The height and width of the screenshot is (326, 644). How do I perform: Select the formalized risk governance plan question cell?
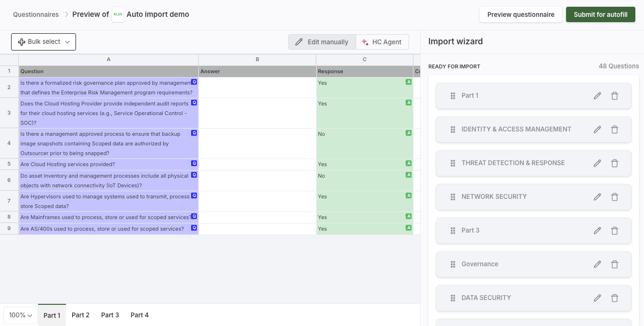tap(109, 88)
